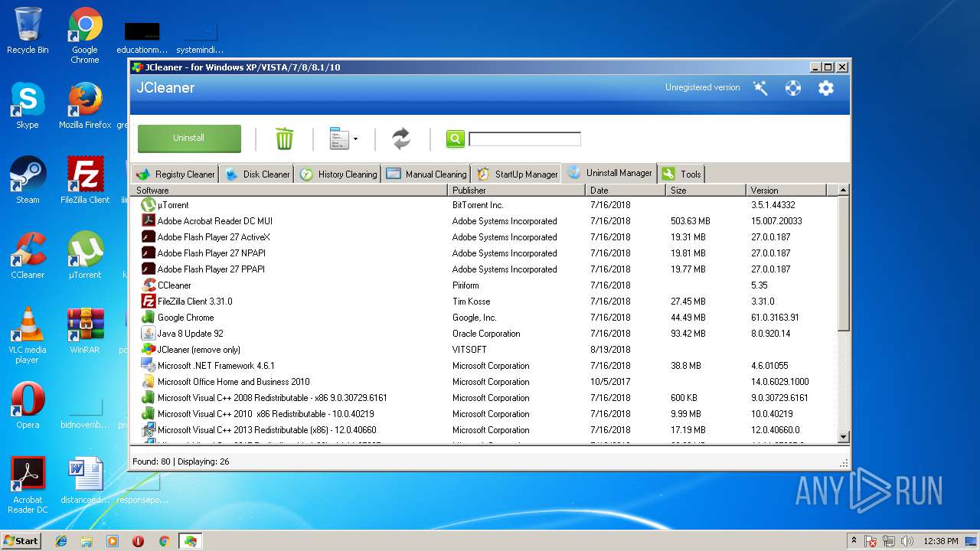Open the Tools tab

[681, 174]
